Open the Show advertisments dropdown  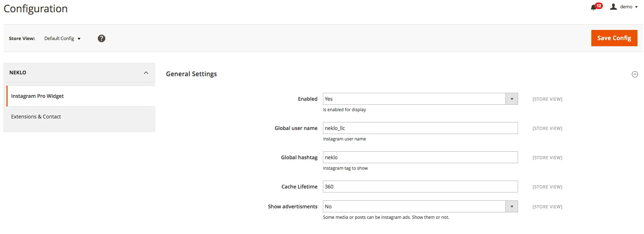420,207
